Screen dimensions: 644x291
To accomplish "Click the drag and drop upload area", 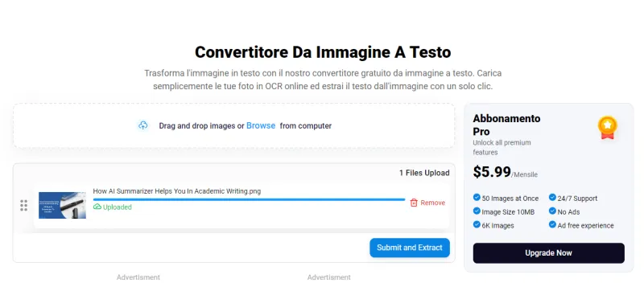I will (x=233, y=126).
